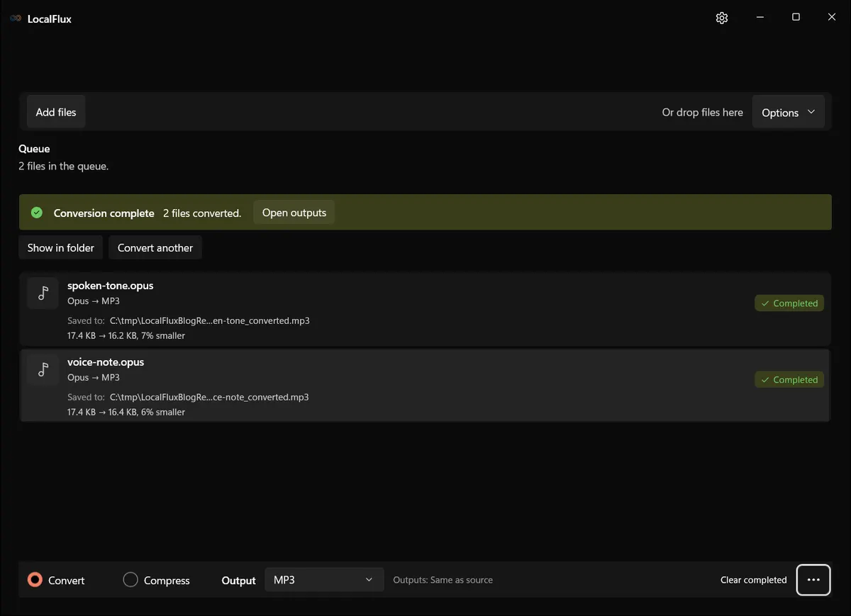Click the 'Outputs: Same as source' text
Viewport: 851px width, 616px height.
point(443,580)
